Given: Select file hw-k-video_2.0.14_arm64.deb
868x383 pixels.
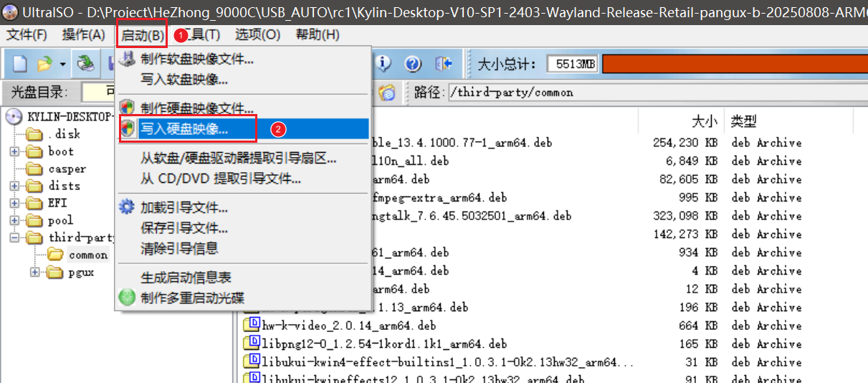Looking at the screenshot, I should pos(349,326).
